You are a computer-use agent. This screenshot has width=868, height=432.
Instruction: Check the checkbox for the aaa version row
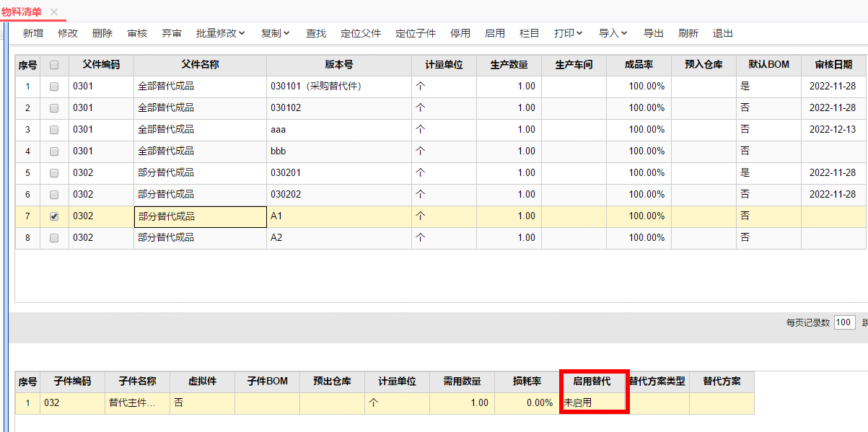click(x=54, y=130)
